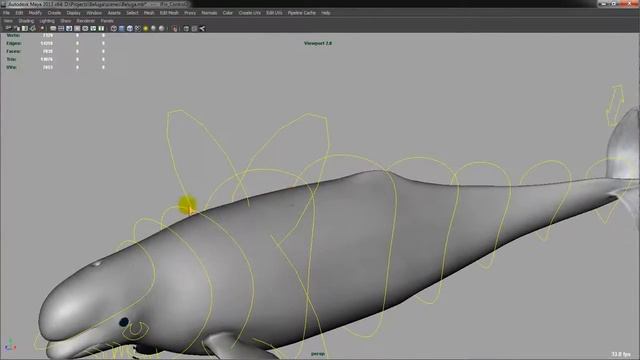Open the Normals menu
The height and width of the screenshot is (360, 640).
[x=209, y=13]
